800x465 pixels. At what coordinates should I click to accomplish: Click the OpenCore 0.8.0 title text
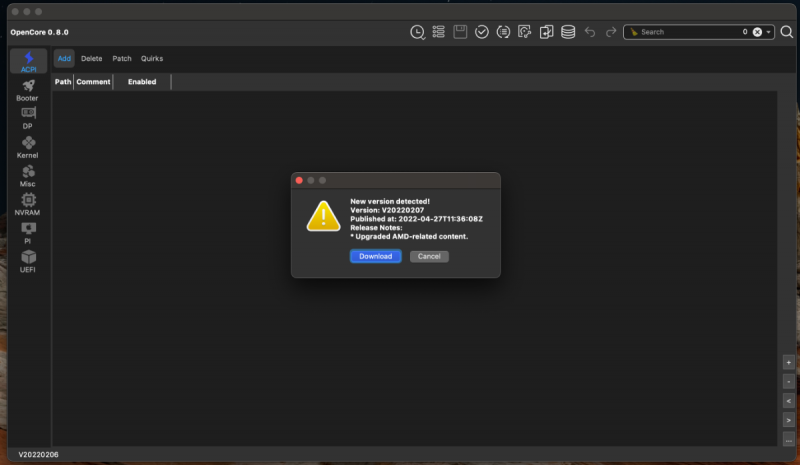point(39,32)
